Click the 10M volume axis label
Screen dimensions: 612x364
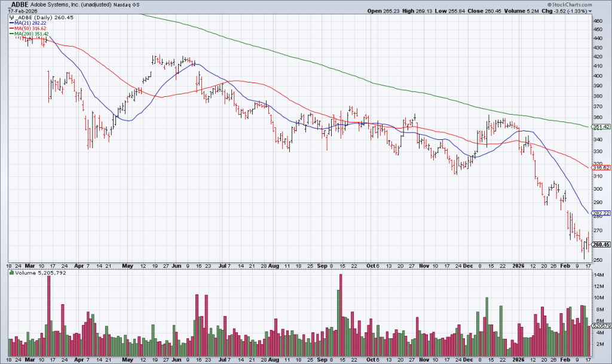[x=599, y=298]
